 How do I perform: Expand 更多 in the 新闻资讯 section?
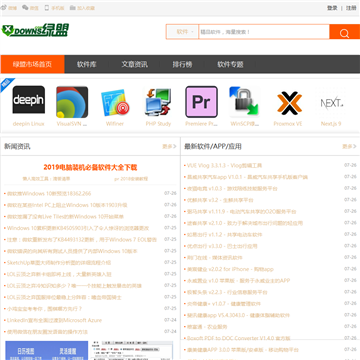[169, 146]
